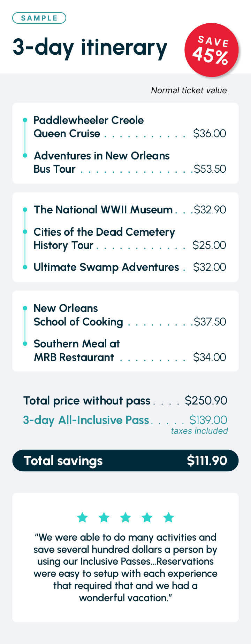Open Adventures in New Orleans Bus Tour
Viewport: 251px width, 644px height.
pos(130,162)
